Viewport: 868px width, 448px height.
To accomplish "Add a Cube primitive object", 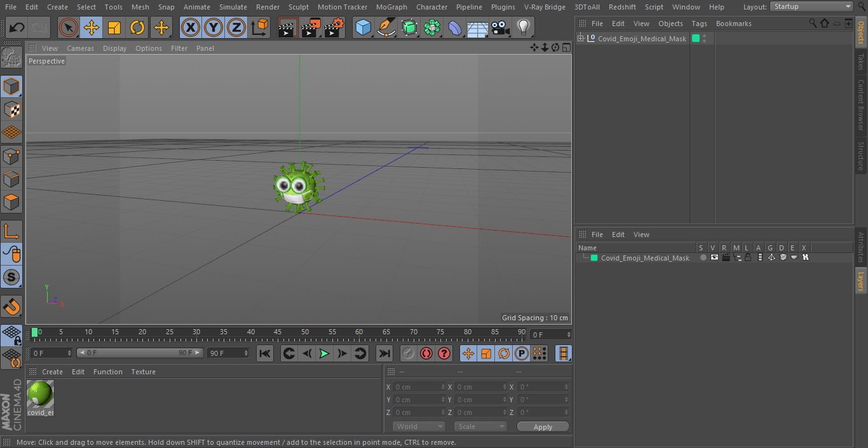I will [363, 27].
